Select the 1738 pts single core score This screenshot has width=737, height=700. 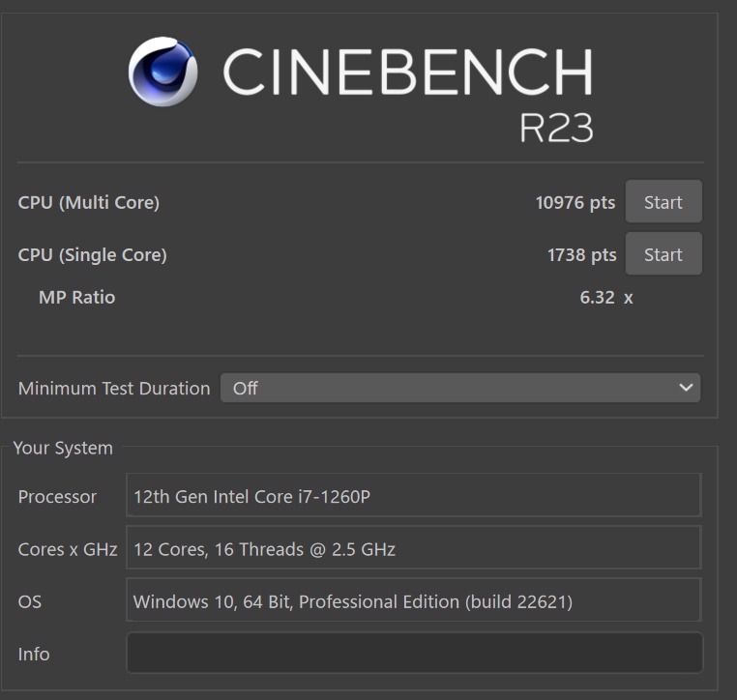581,255
